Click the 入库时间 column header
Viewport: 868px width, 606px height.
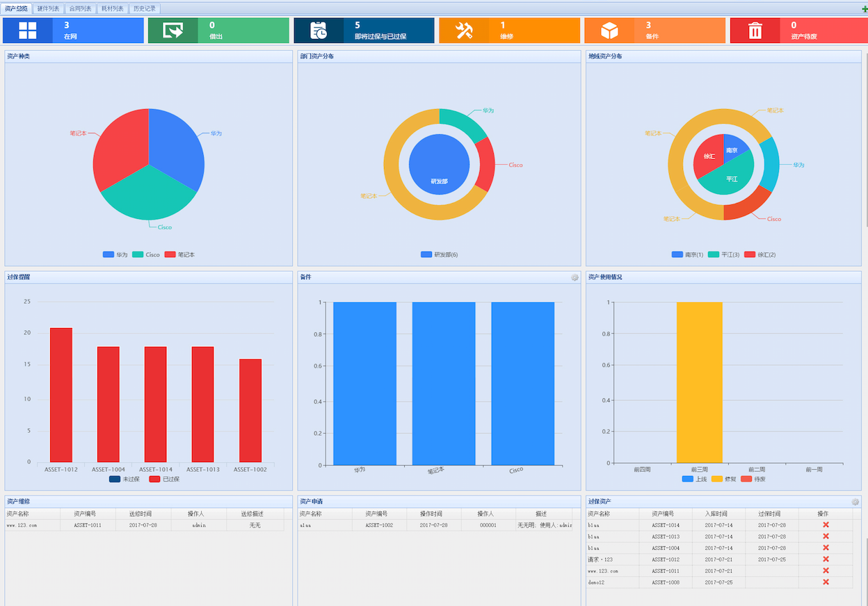718,514
